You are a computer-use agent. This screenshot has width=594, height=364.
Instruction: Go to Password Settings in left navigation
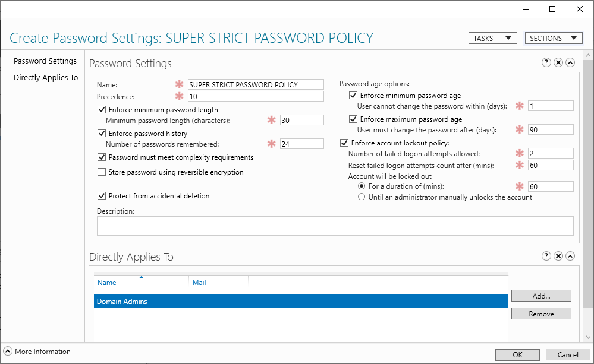coord(45,61)
